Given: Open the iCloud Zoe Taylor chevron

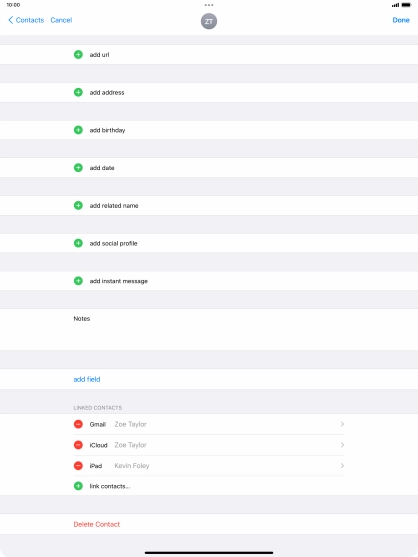Looking at the screenshot, I should tap(342, 445).
